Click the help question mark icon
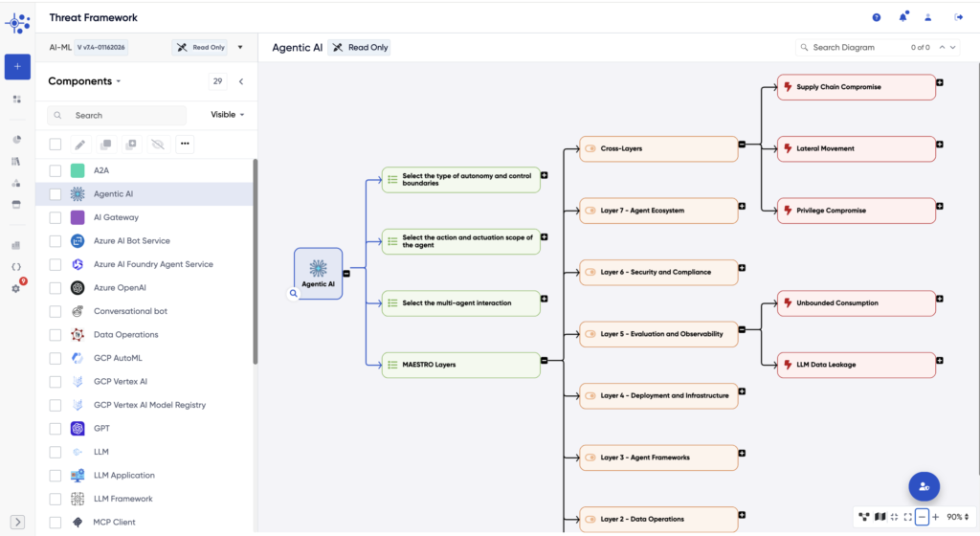Screen dimensions: 980x536 876,17
